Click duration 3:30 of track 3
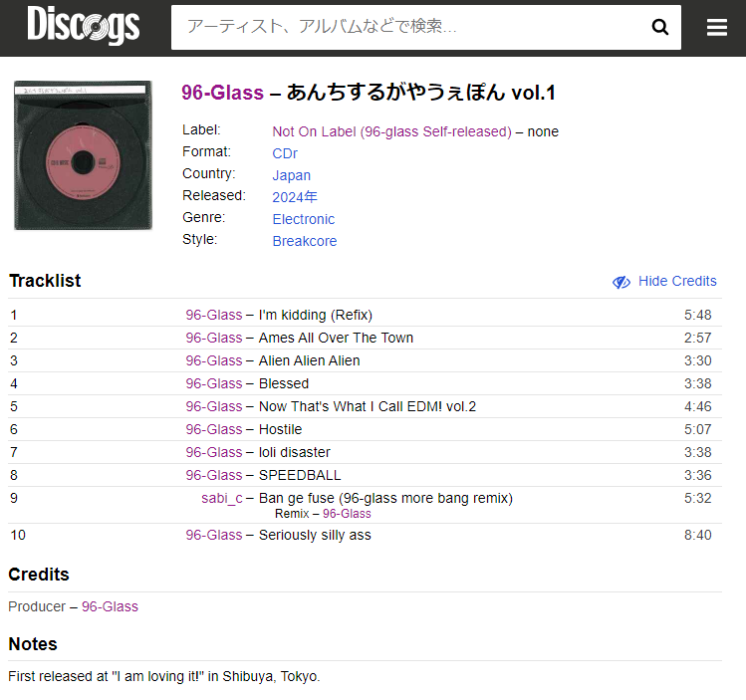Image resolution: width=746 pixels, height=700 pixels. pyautogui.click(x=697, y=360)
